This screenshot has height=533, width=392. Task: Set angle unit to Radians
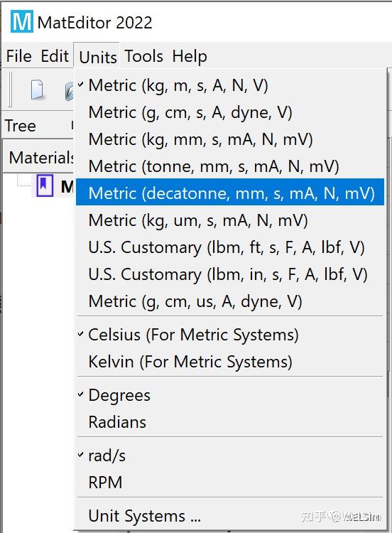pos(230,422)
